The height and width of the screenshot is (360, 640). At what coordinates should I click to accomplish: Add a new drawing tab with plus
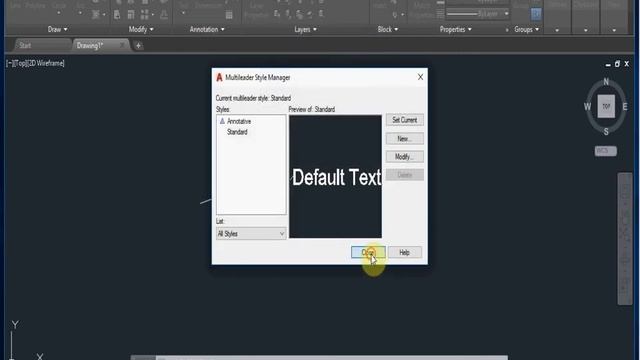click(138, 45)
